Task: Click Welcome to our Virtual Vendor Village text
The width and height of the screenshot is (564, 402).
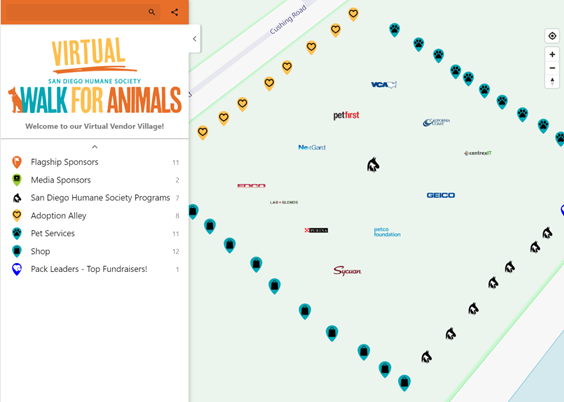Action: click(x=95, y=126)
